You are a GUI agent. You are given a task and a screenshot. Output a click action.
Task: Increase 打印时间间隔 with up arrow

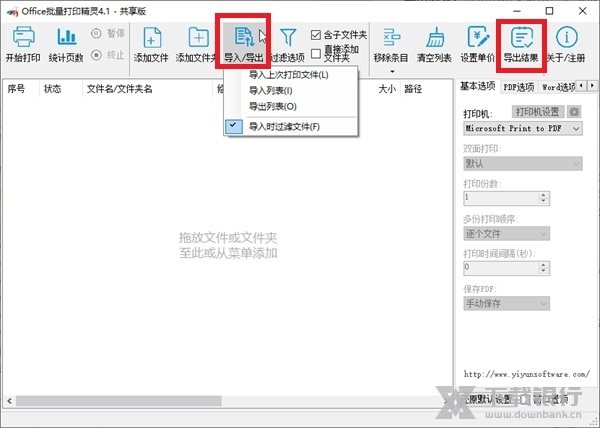(x=543, y=265)
